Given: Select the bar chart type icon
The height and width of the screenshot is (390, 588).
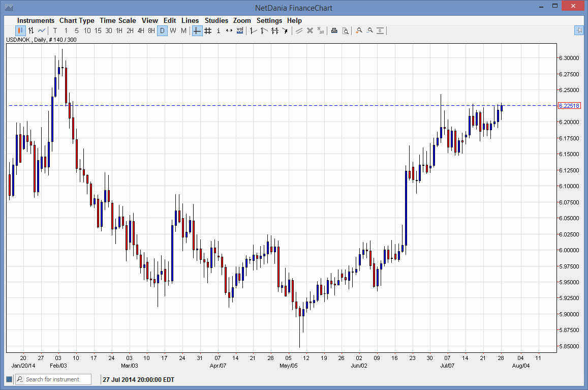Looking at the screenshot, I should click(31, 31).
